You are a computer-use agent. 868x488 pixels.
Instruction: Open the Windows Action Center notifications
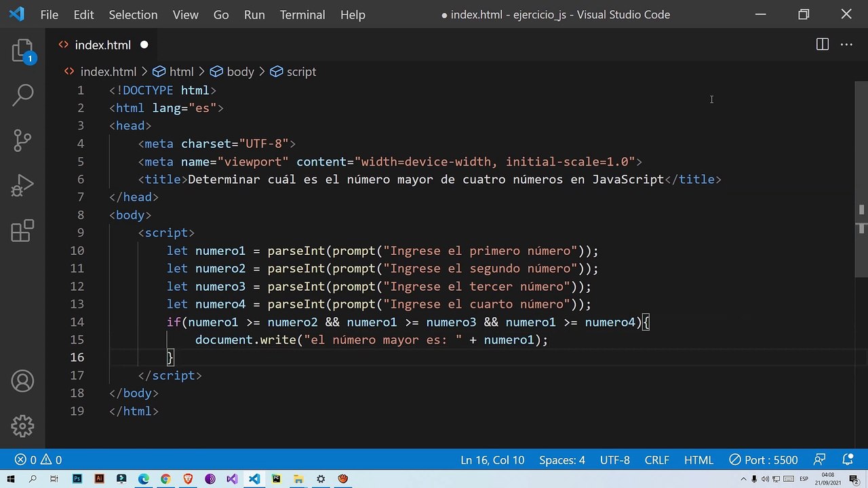[x=854, y=479]
